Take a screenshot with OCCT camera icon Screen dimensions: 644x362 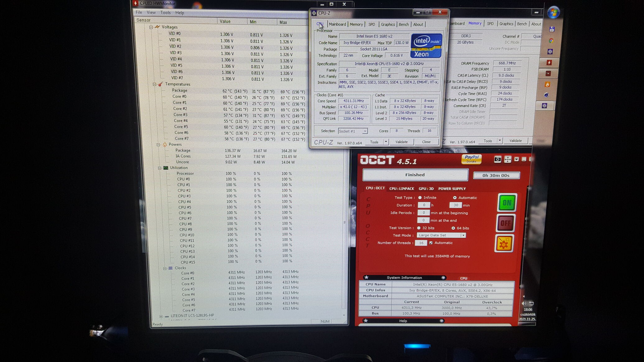(x=498, y=159)
